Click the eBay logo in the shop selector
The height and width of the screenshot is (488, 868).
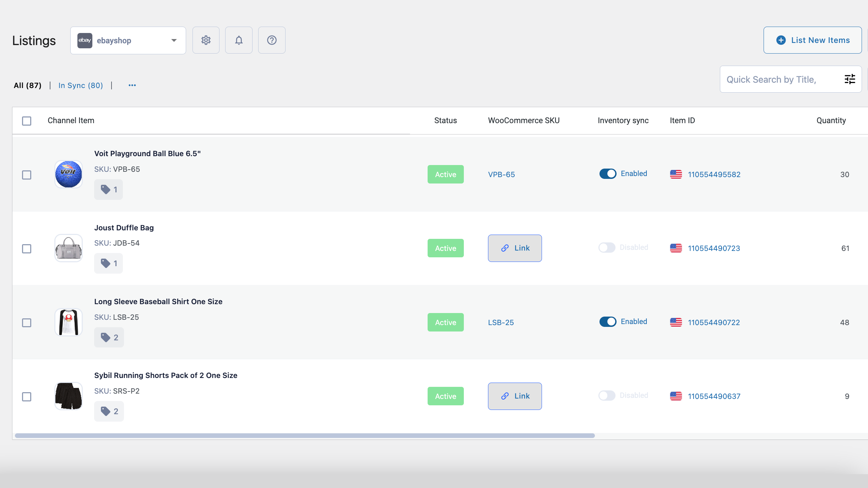[x=85, y=40]
